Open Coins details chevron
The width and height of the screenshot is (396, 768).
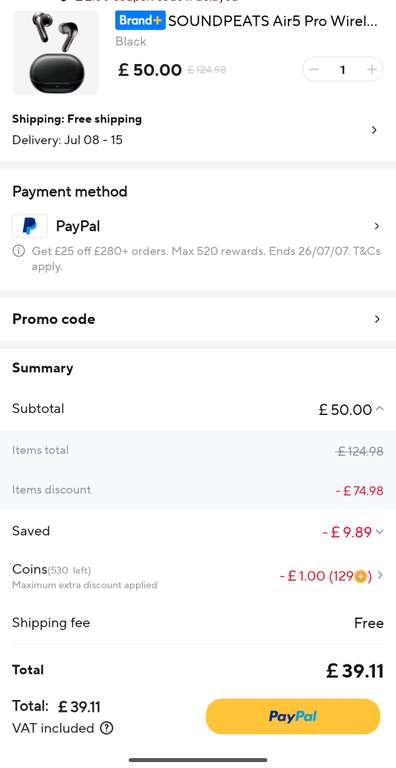[380, 576]
